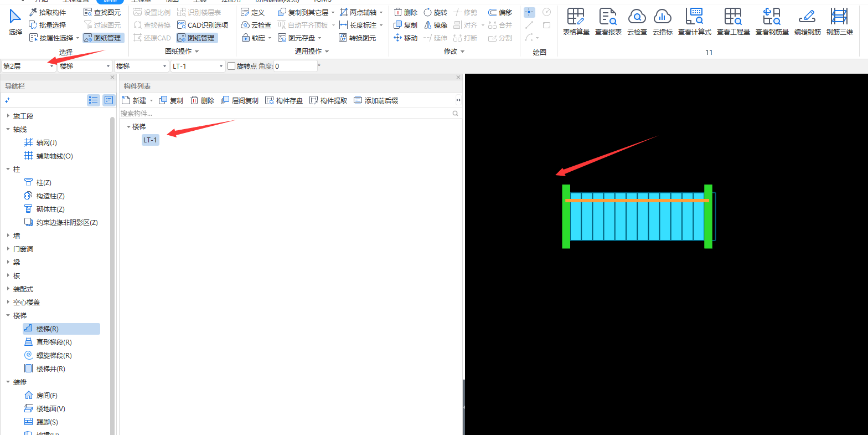
Task: Click 复制 in the 修改 ribbon group
Action: (x=406, y=25)
